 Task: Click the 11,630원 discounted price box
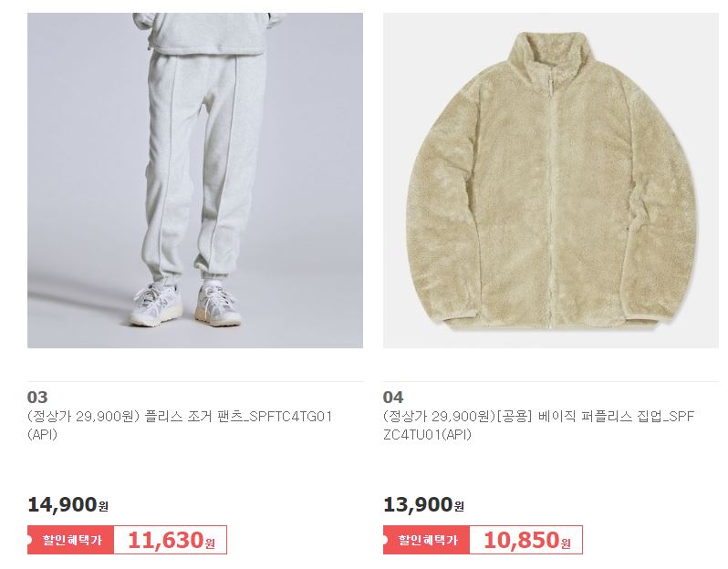[x=171, y=540]
